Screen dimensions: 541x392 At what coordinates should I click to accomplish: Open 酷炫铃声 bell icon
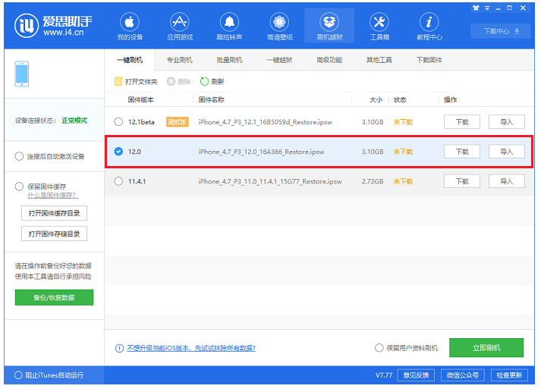tap(229, 22)
